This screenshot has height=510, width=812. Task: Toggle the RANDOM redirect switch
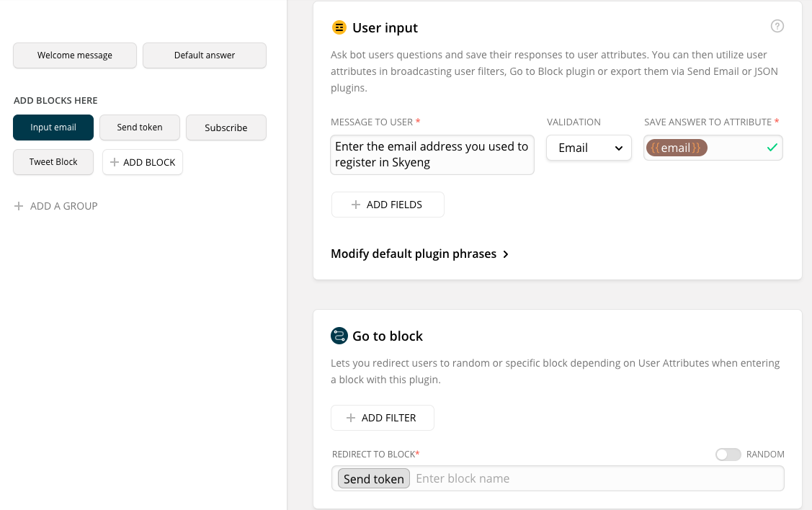pos(728,455)
